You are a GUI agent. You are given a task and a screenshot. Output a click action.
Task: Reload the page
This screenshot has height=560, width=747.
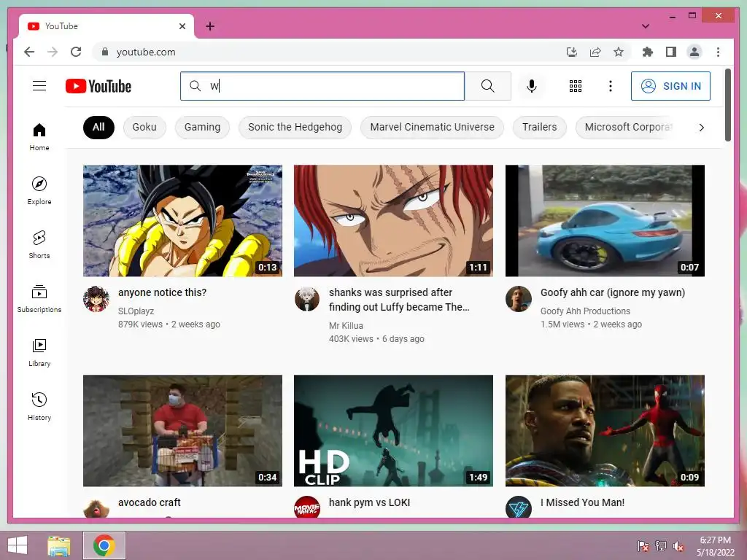tap(76, 52)
